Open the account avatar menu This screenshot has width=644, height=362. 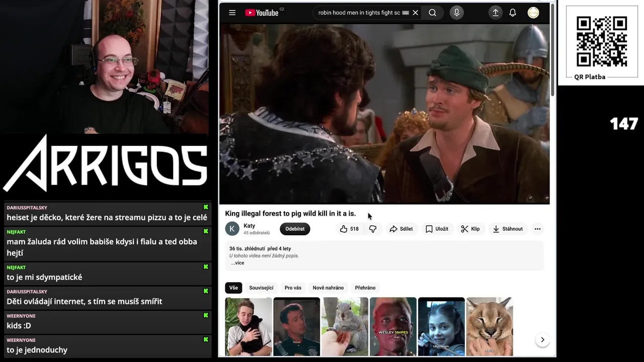(533, 13)
